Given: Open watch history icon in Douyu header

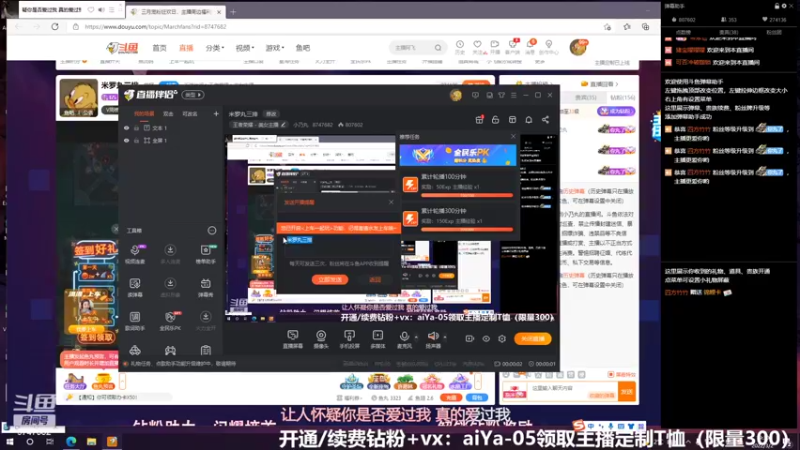Looking at the screenshot, I should click(x=460, y=46).
